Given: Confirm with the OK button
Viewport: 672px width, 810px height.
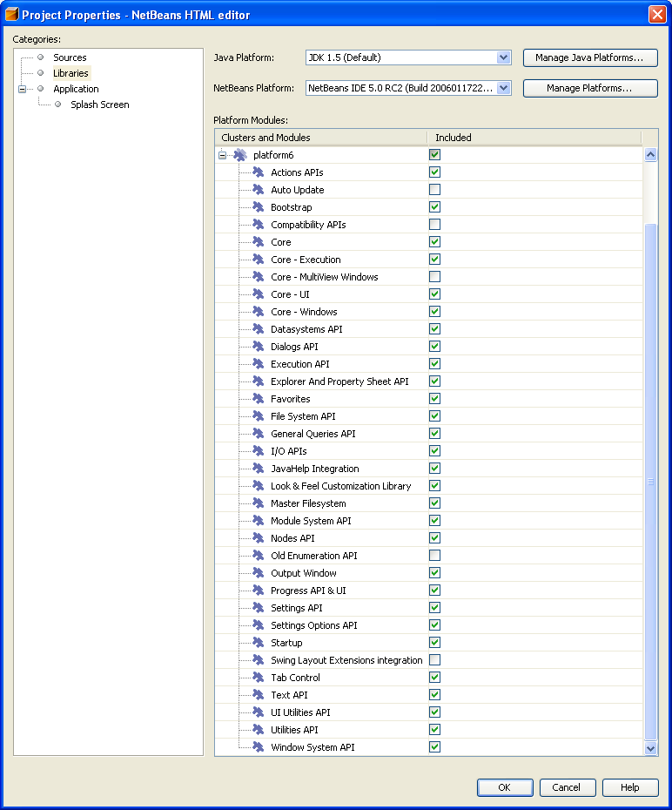Looking at the screenshot, I should point(505,787).
